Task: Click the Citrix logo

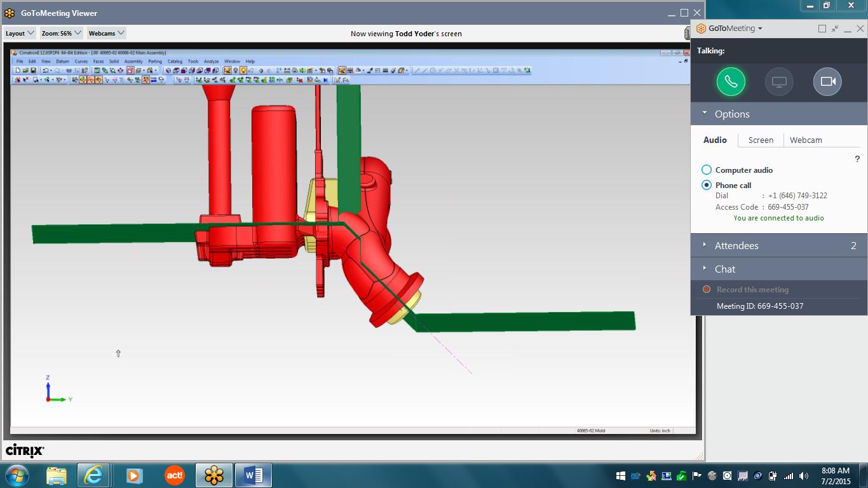Action: 25,451
